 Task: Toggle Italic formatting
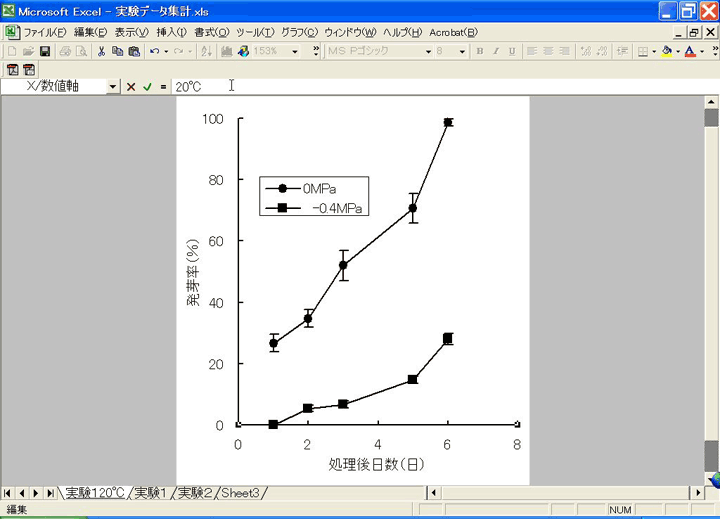coord(496,51)
